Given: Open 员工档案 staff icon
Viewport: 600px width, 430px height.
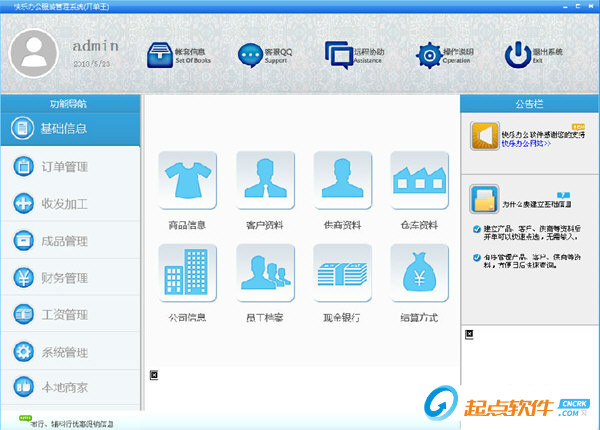Looking at the screenshot, I should coord(266,273).
